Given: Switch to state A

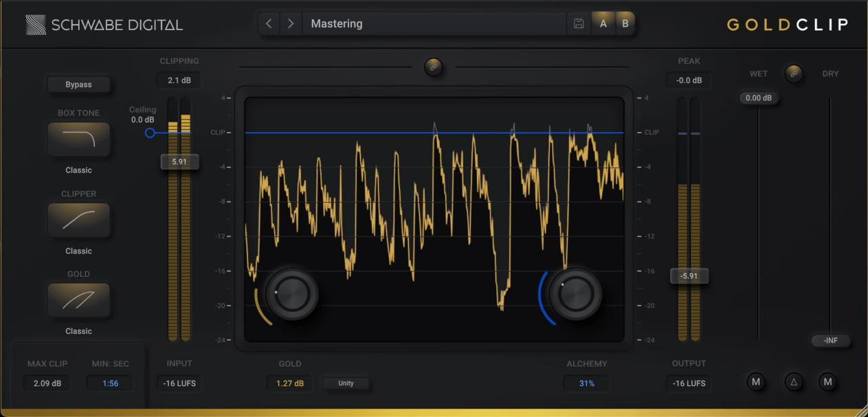Looking at the screenshot, I should pyautogui.click(x=603, y=23).
